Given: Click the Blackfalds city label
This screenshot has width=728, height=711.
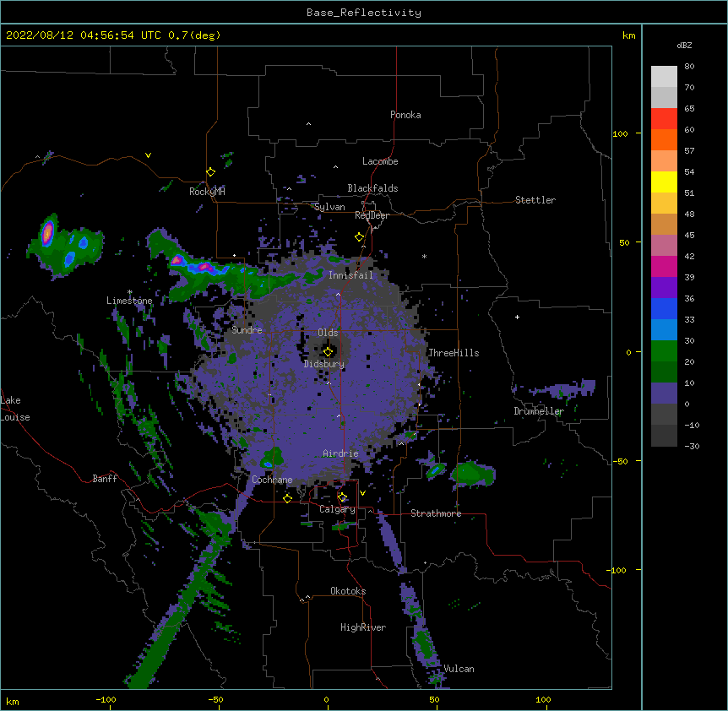Looking at the screenshot, I should pyautogui.click(x=372, y=188).
